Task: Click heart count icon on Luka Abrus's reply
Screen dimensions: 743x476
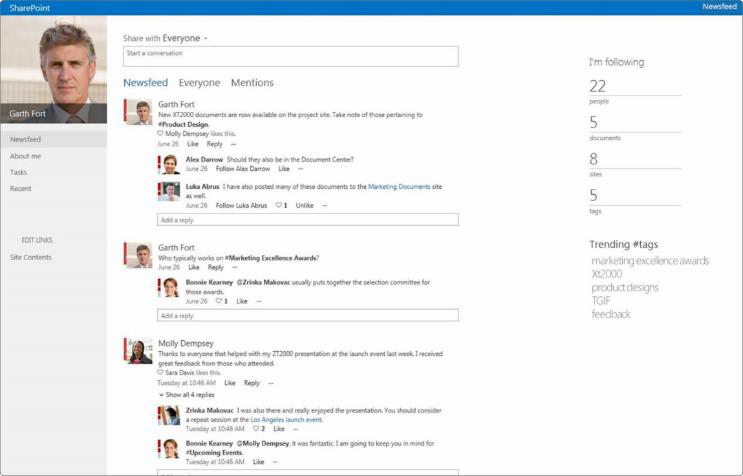Action: click(x=281, y=206)
